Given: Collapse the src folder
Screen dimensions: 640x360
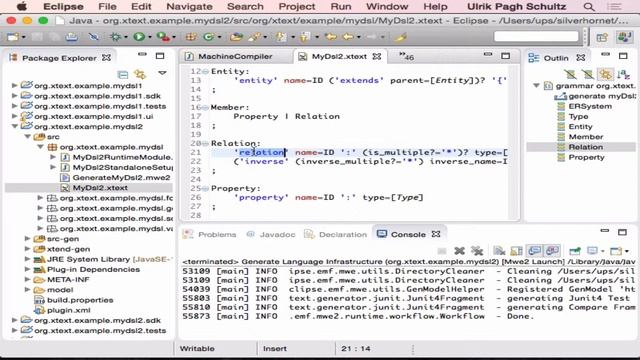Looking at the screenshot, I should [28, 137].
